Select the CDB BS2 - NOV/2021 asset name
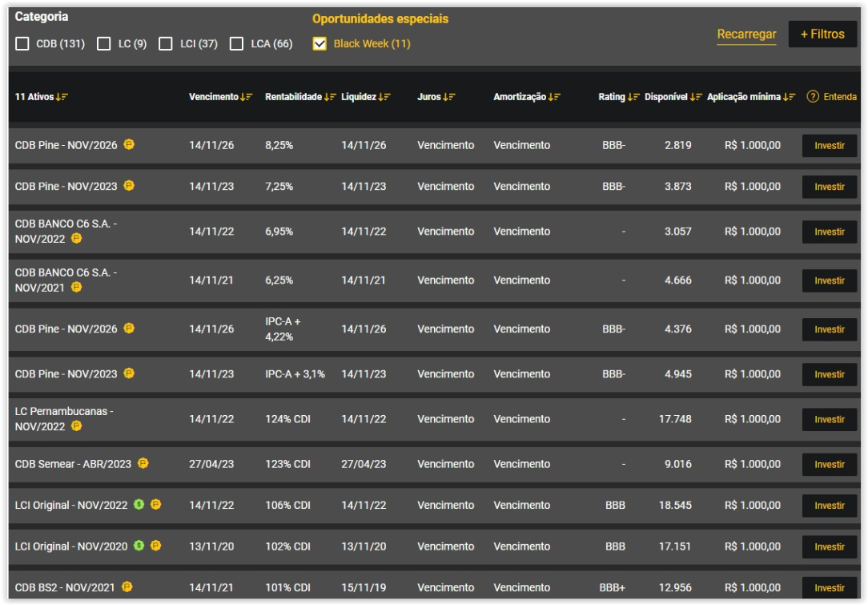The image size is (868, 605). 65,588
